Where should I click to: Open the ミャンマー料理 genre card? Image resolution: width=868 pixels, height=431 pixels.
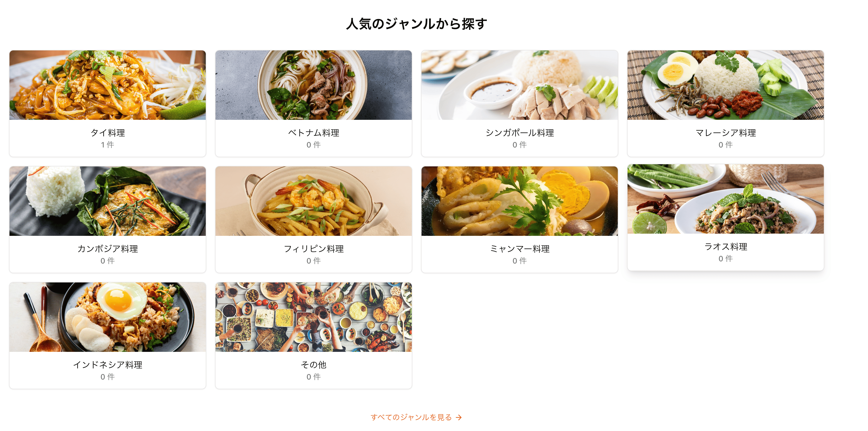point(520,219)
